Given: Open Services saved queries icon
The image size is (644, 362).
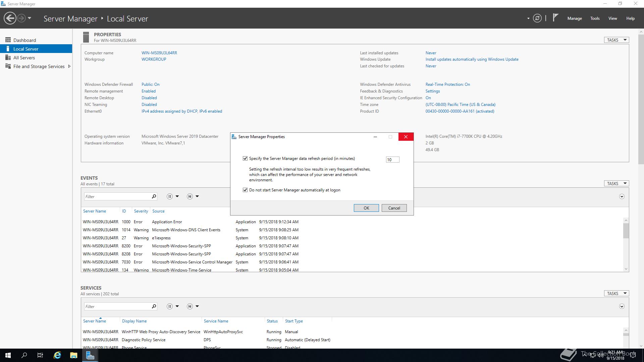Looking at the screenshot, I should pyautogui.click(x=190, y=306).
